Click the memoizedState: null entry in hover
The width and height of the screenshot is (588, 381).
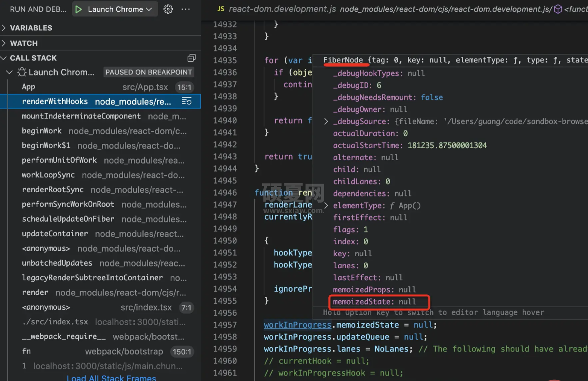[374, 302]
